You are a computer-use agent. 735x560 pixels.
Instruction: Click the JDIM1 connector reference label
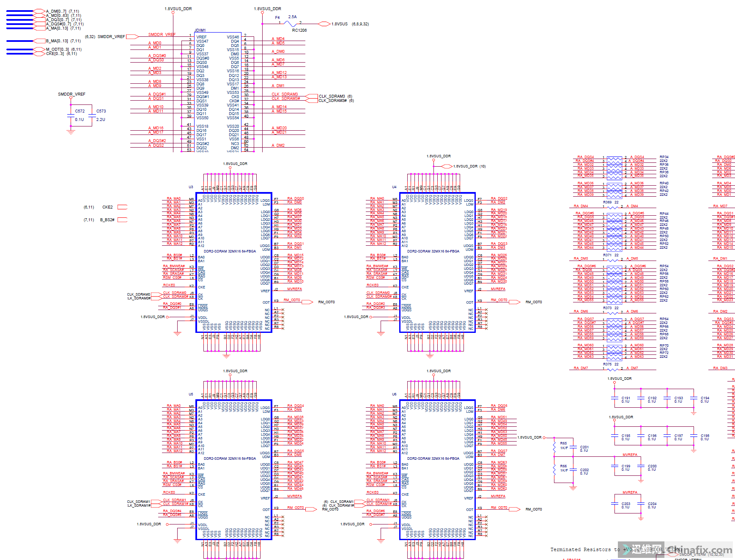[200, 30]
